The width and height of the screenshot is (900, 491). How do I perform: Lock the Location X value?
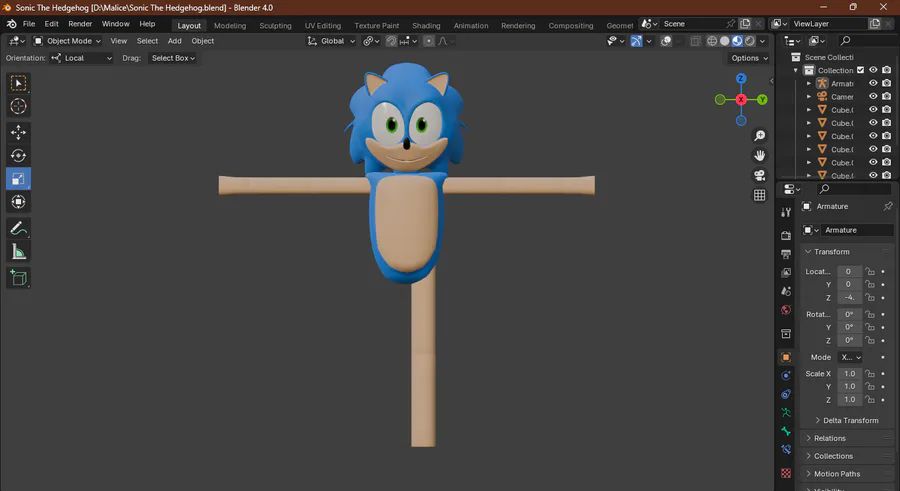point(870,271)
